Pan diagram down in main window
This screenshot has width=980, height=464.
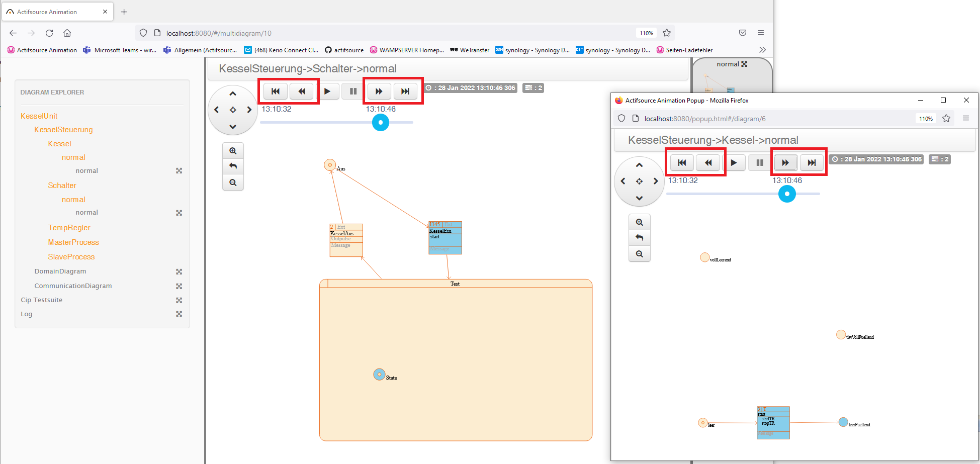coord(233,127)
